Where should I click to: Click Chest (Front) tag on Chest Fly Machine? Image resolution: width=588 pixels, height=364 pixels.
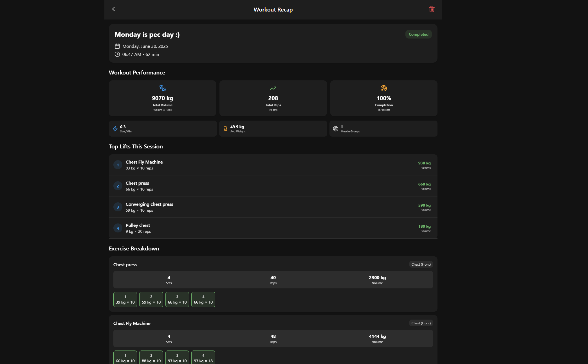coord(421,323)
